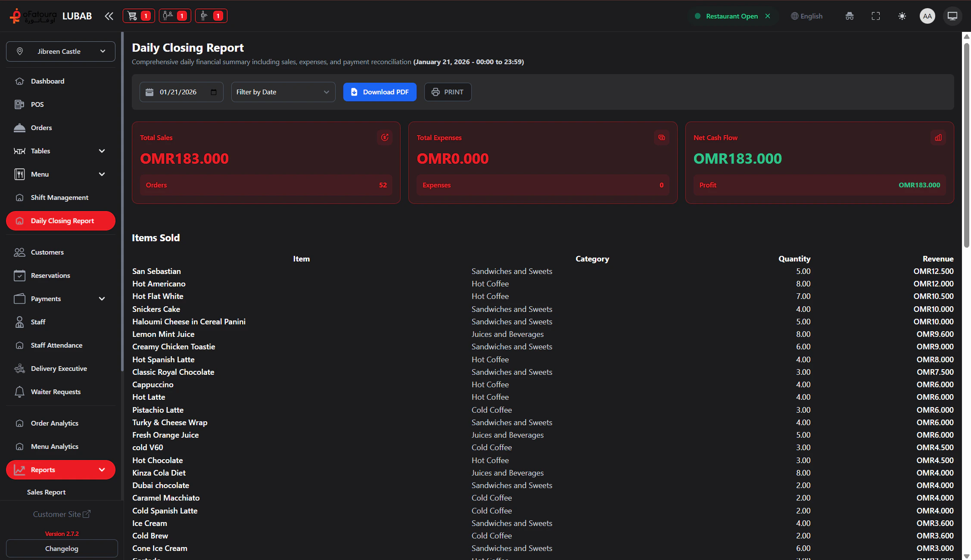Viewport: 971px width, 560px height.
Task: Click the Download PDF button
Action: [380, 92]
